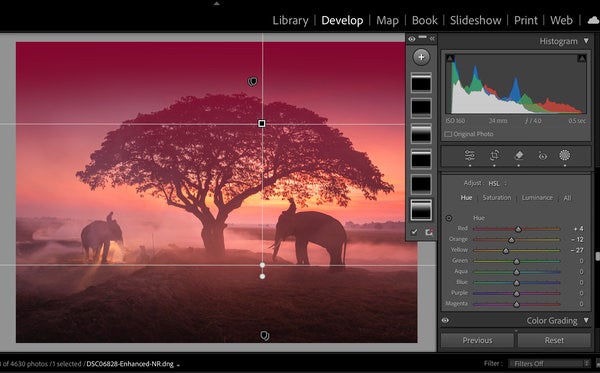Collapse masks panel with double chevron

pyautogui.click(x=432, y=39)
